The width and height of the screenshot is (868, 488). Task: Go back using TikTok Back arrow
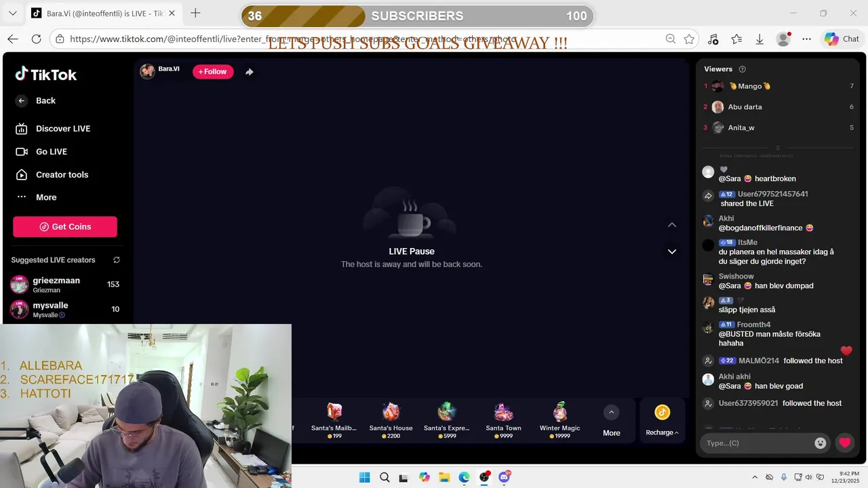tap(22, 100)
